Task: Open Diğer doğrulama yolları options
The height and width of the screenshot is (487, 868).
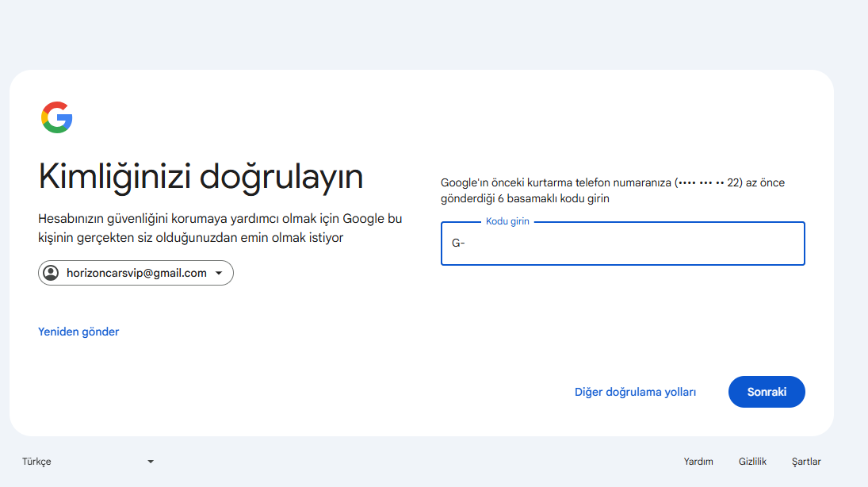Action: point(635,393)
